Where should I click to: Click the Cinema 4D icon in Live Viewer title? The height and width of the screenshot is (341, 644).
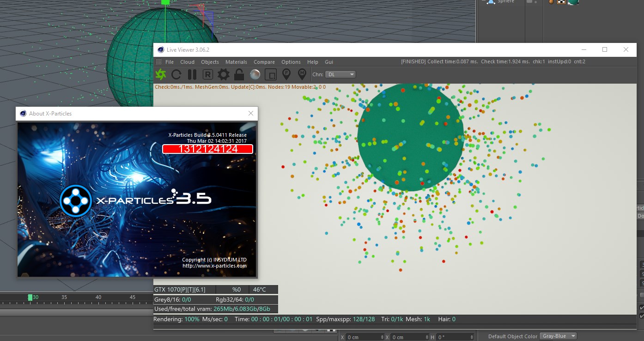click(160, 49)
